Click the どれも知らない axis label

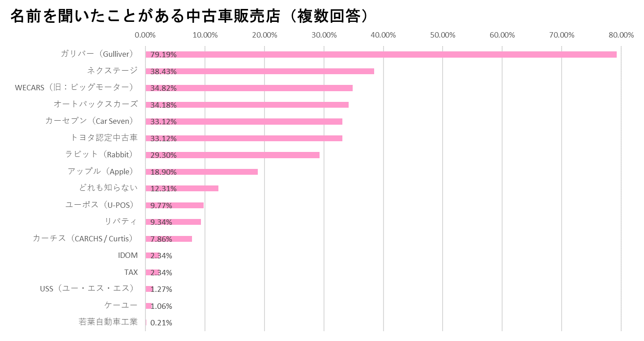click(108, 188)
